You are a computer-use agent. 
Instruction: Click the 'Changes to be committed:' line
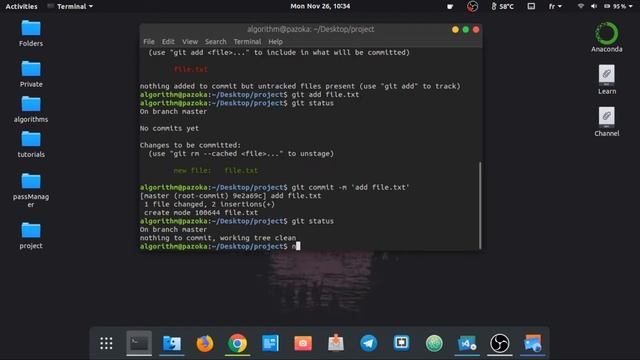point(190,145)
